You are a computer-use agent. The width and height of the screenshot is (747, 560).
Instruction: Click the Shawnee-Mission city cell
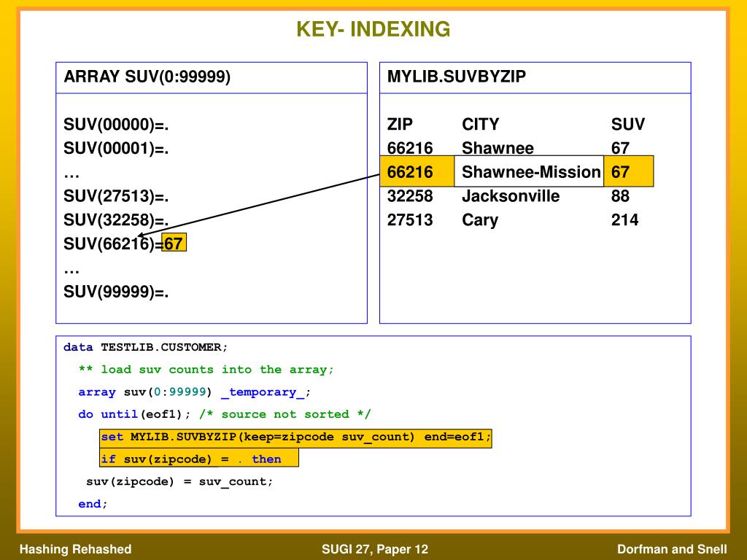coord(530,171)
